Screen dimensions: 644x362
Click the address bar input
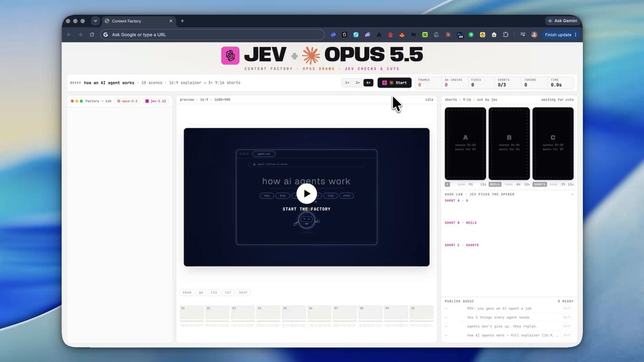click(213, 34)
